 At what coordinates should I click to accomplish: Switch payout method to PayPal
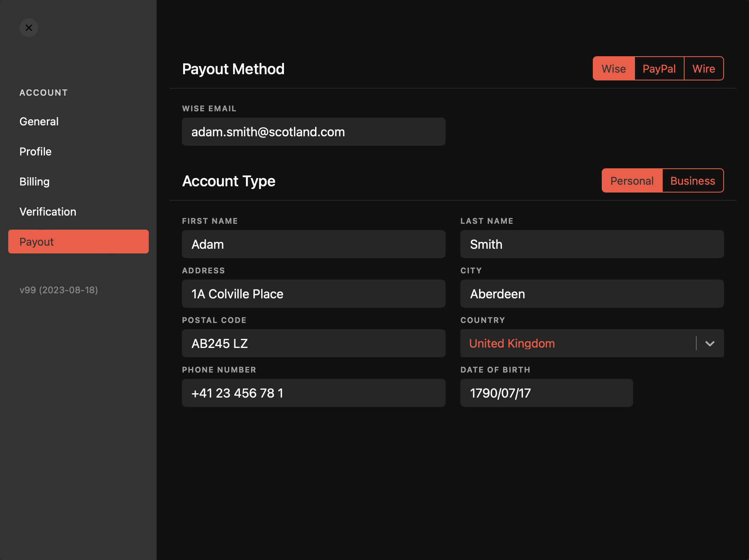(659, 69)
